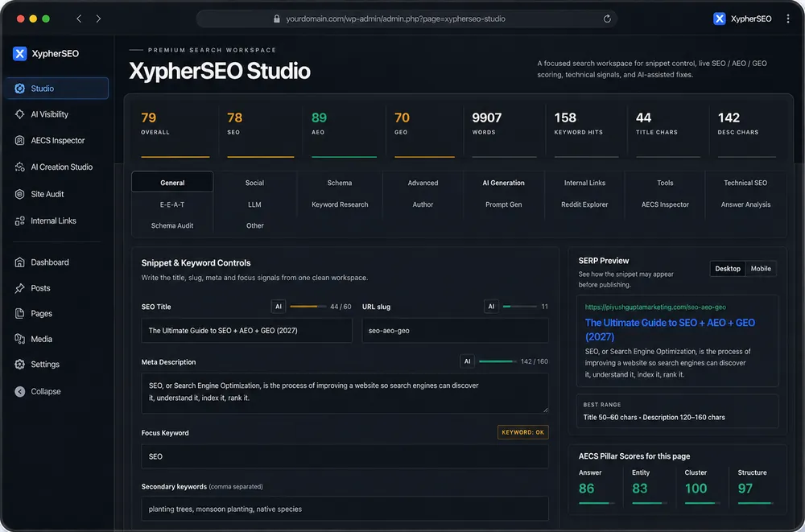Click into the URL slug input field

pos(456,331)
